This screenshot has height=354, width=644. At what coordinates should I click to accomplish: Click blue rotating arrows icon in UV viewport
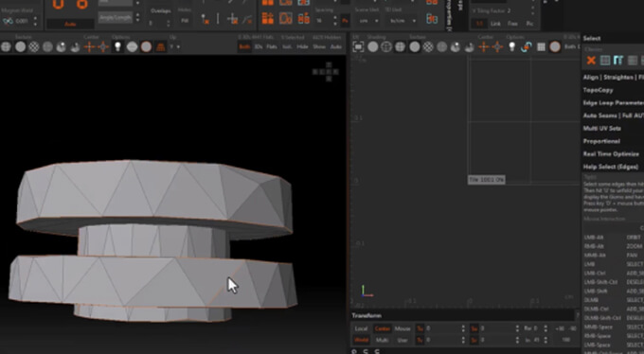click(527, 46)
